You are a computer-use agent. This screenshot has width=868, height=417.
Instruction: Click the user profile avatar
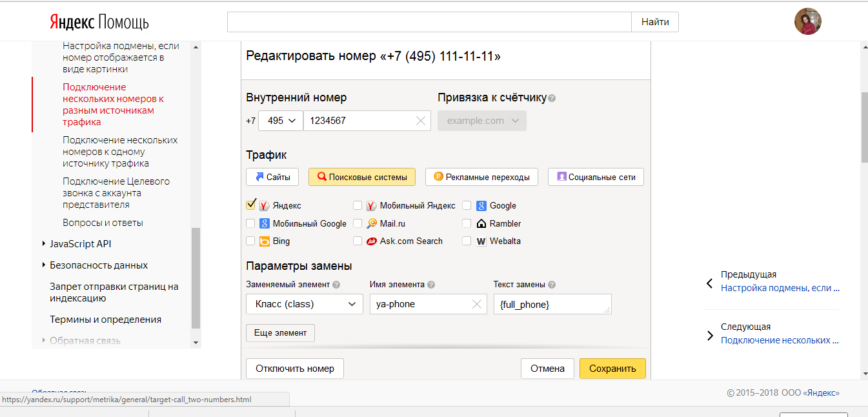(x=807, y=21)
